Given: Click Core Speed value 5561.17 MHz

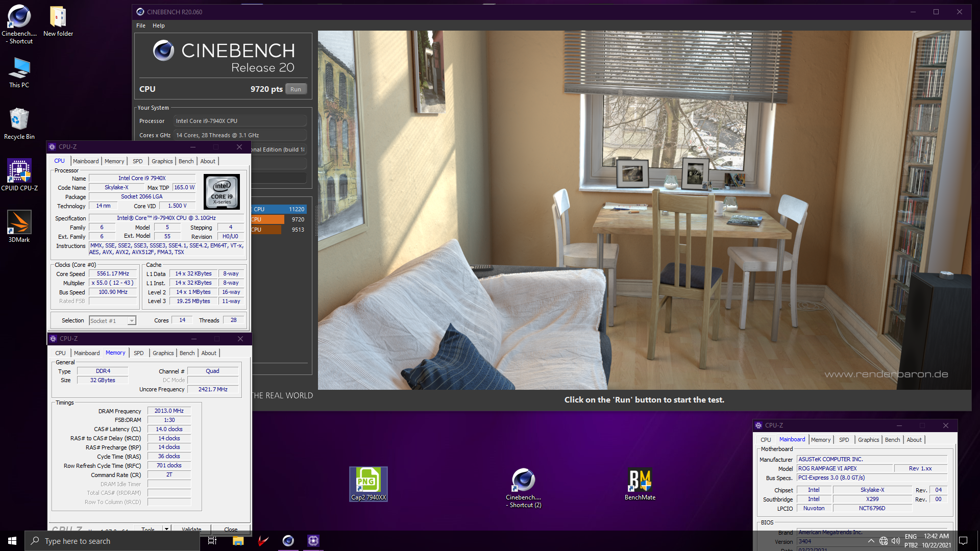Looking at the screenshot, I should 113,273.
